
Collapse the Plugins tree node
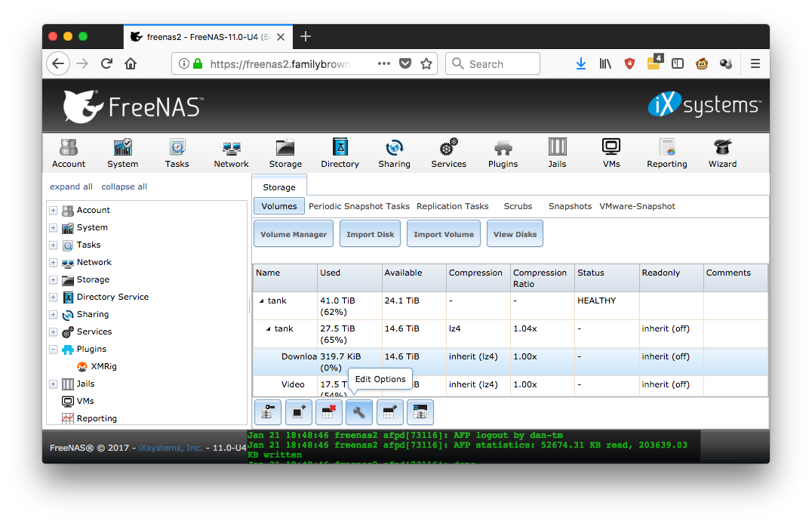tap(54, 350)
